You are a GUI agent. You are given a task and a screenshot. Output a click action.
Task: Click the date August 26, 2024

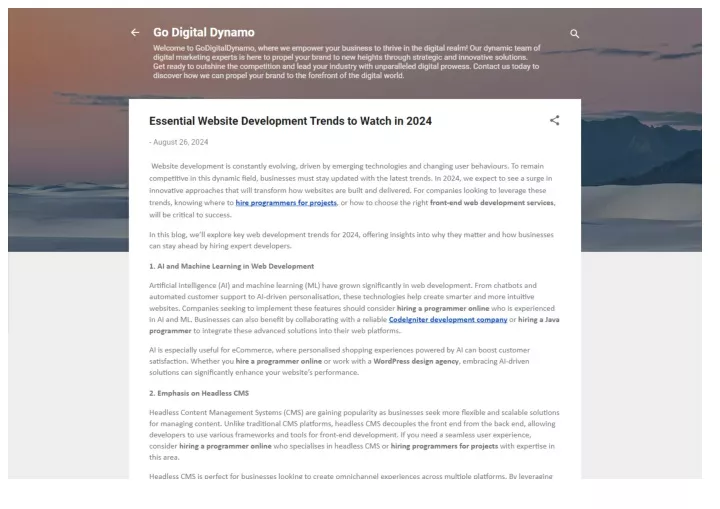point(180,142)
